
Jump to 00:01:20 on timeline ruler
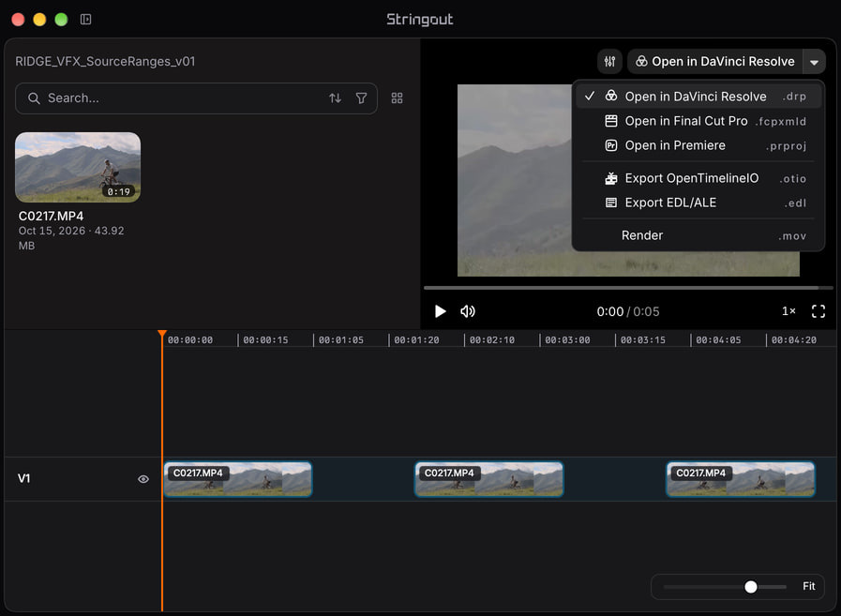[416, 340]
